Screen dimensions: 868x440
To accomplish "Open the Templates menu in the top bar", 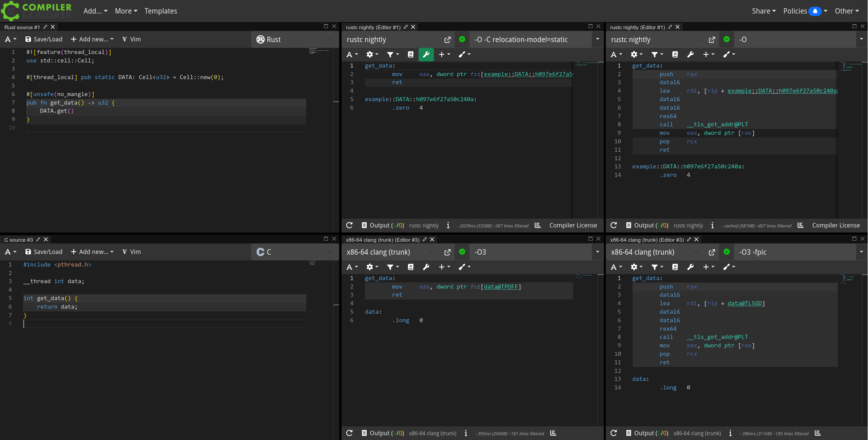I will (x=161, y=11).
